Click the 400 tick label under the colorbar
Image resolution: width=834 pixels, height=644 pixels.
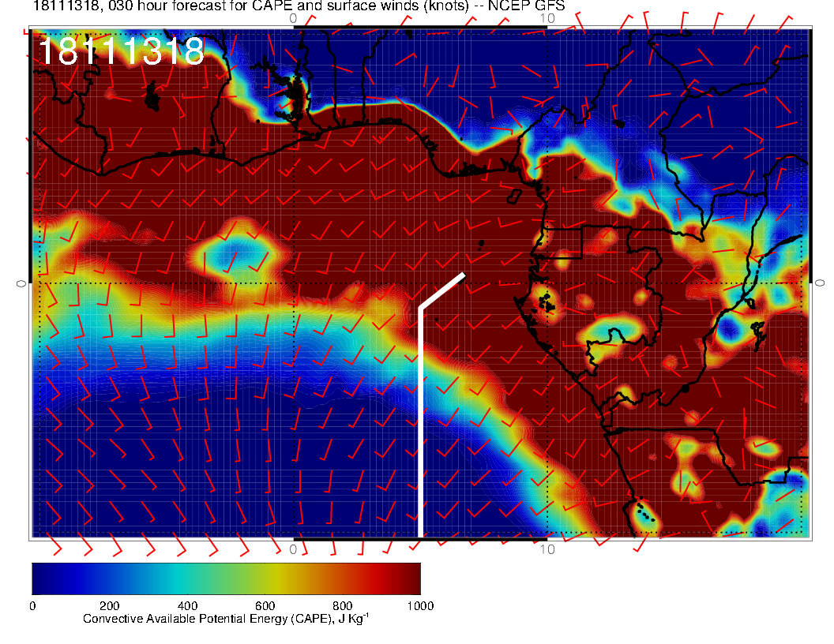click(x=187, y=606)
